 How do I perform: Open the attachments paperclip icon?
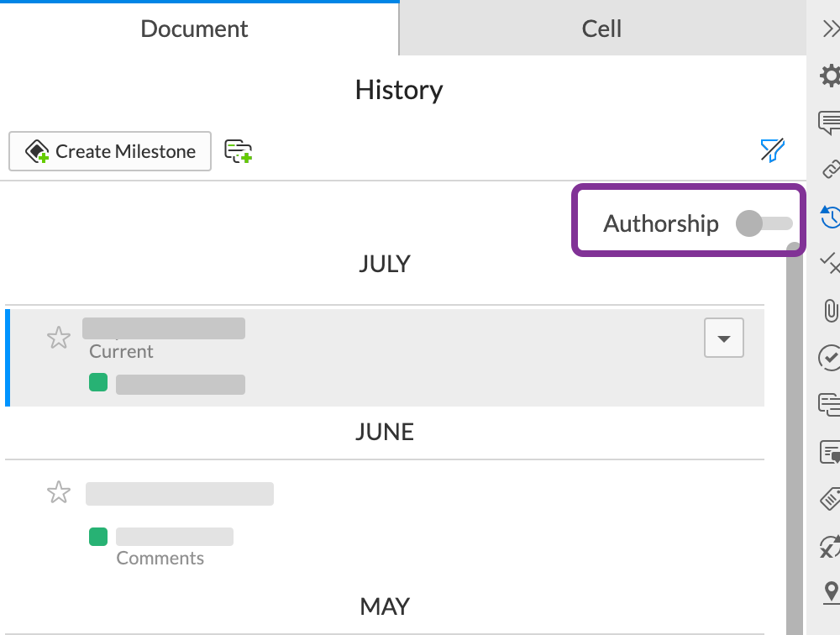click(830, 310)
